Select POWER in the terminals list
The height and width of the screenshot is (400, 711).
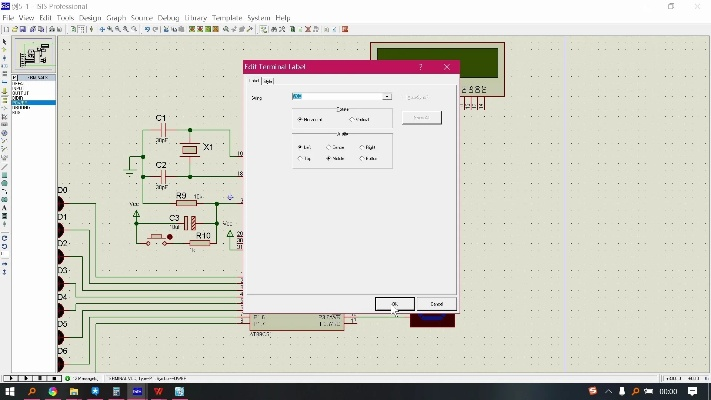coord(20,100)
